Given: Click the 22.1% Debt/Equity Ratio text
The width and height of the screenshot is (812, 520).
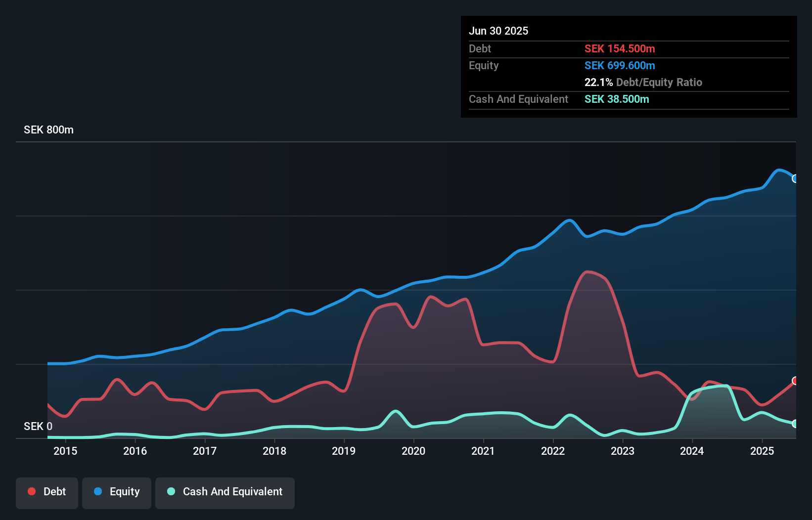Looking at the screenshot, I should pyautogui.click(x=643, y=83).
